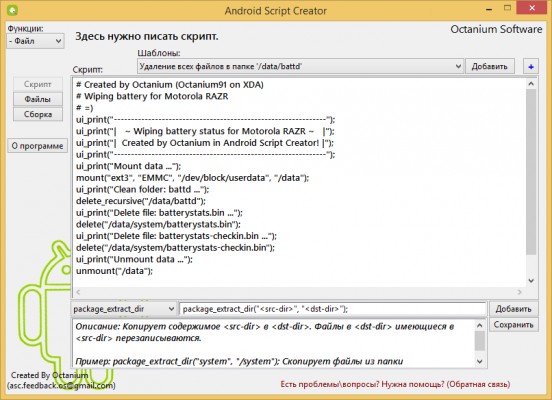Expand the Шаблоны templates combo box
Image resolution: width=552 pixels, height=400 pixels.
(300, 66)
